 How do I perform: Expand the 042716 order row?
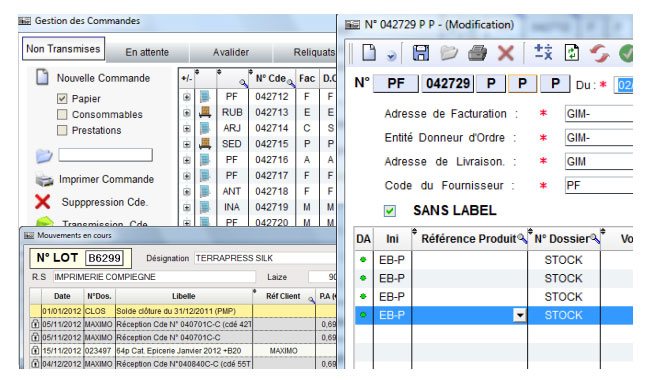(x=186, y=160)
